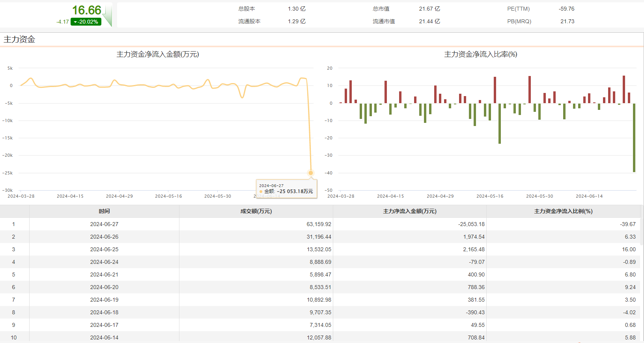Sort by 时间 column header
Image resolution: width=644 pixels, height=343 pixels.
pyautogui.click(x=104, y=211)
